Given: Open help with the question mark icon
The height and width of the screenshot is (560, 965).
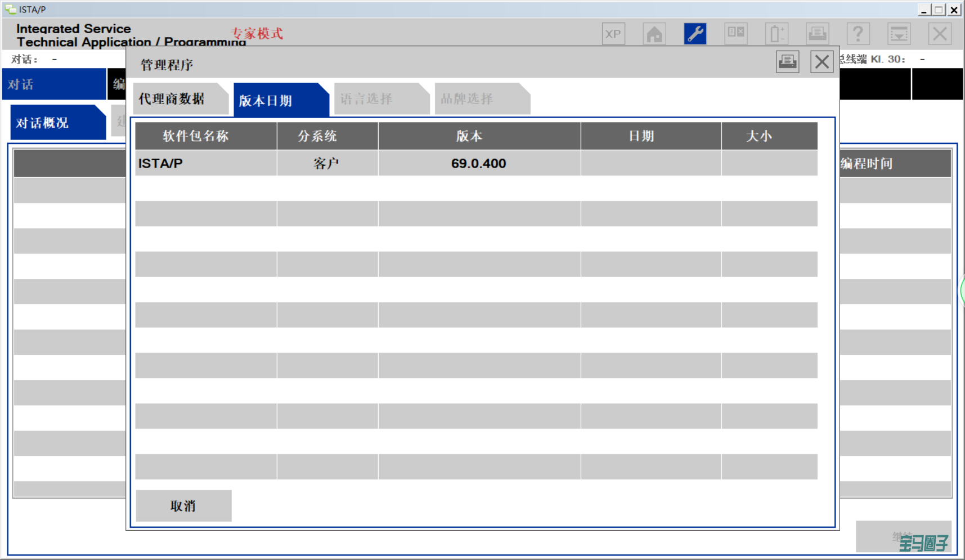Looking at the screenshot, I should (x=858, y=34).
